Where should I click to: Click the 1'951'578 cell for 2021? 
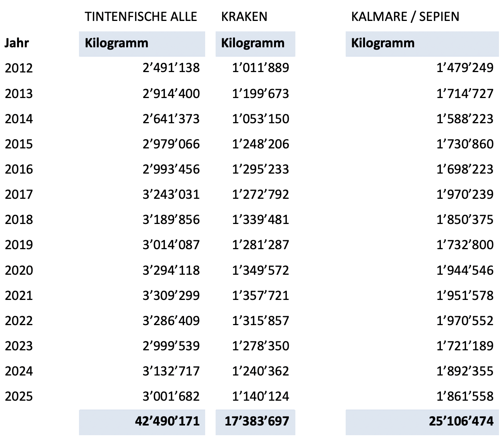(x=465, y=296)
